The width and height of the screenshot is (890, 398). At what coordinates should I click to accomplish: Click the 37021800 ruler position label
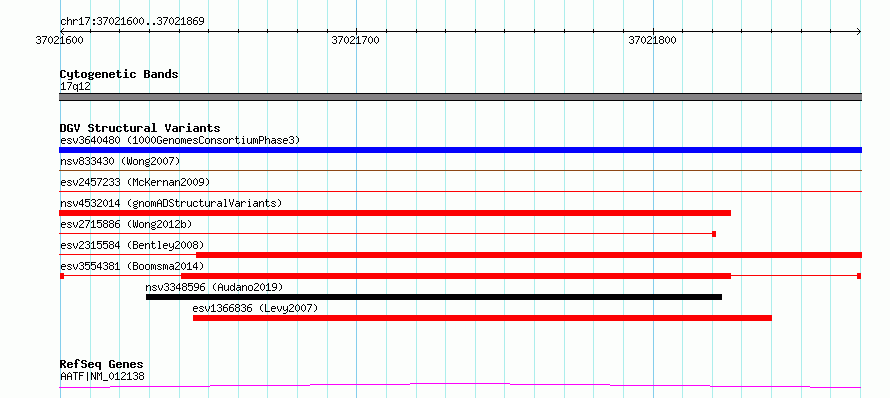tap(652, 41)
